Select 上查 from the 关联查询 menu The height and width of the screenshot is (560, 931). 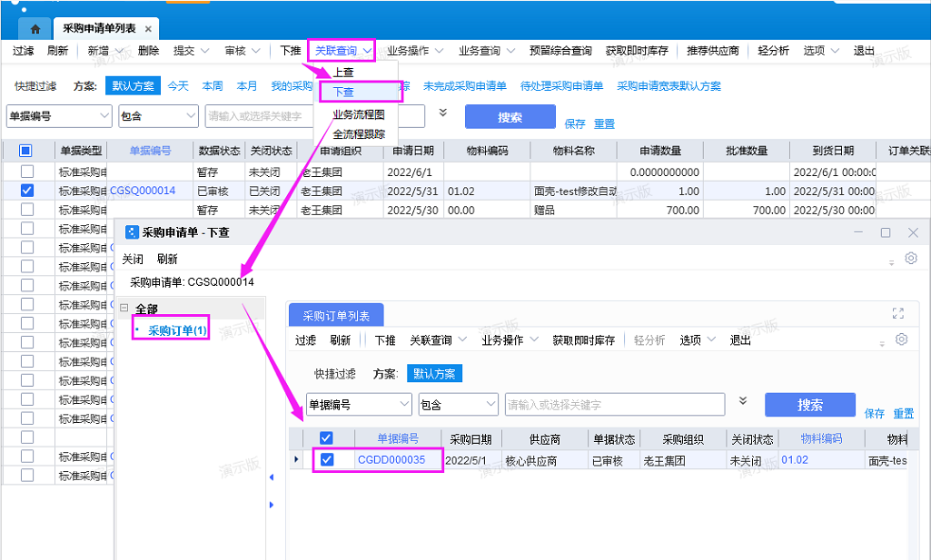pos(343,73)
